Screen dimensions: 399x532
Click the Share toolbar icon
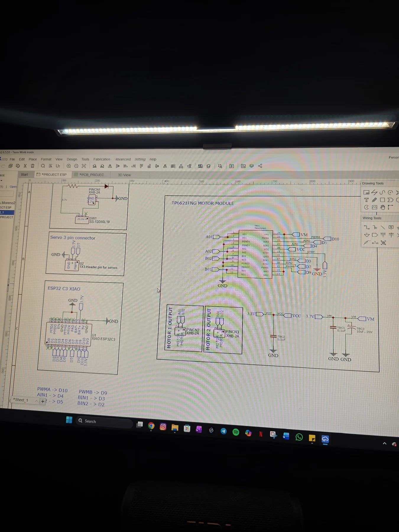[x=260, y=166]
